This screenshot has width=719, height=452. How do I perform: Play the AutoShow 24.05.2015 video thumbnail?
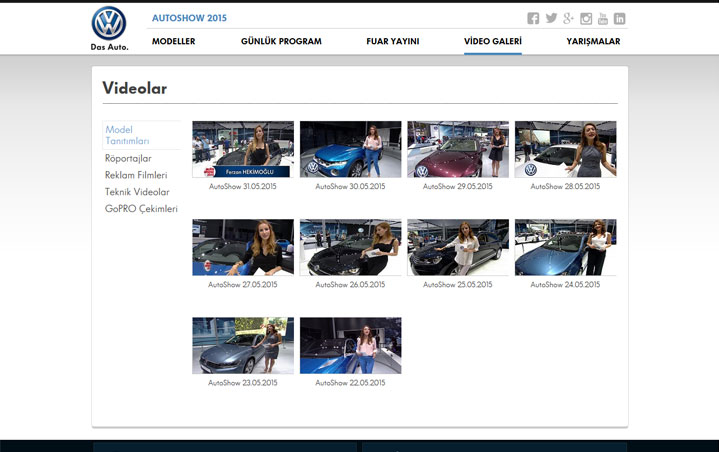pyautogui.click(x=565, y=248)
